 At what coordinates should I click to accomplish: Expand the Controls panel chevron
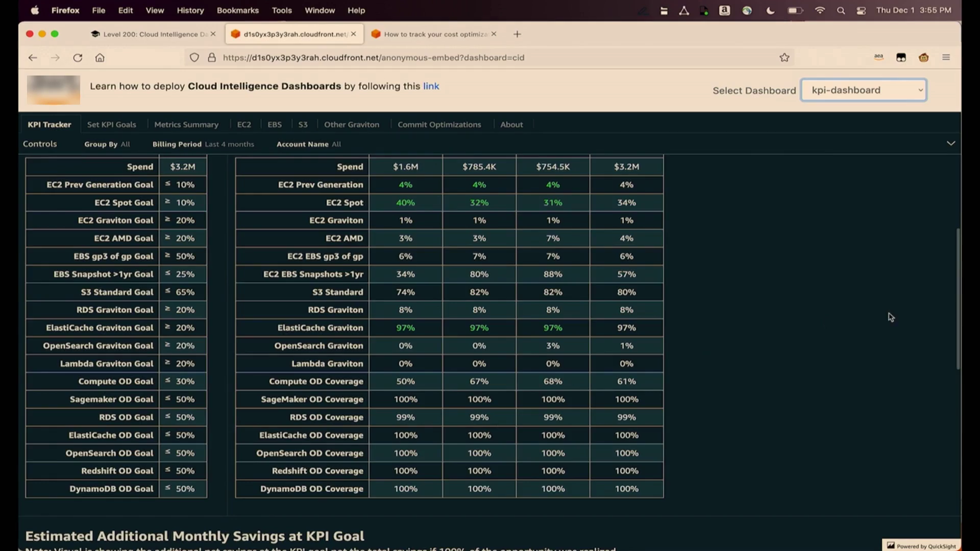point(950,143)
